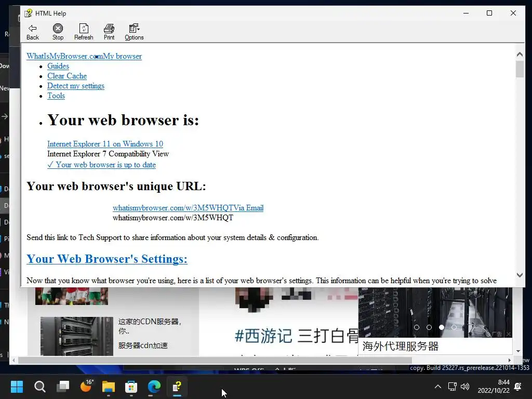Open the Tools link
This screenshot has height=399, width=532.
pyautogui.click(x=56, y=96)
